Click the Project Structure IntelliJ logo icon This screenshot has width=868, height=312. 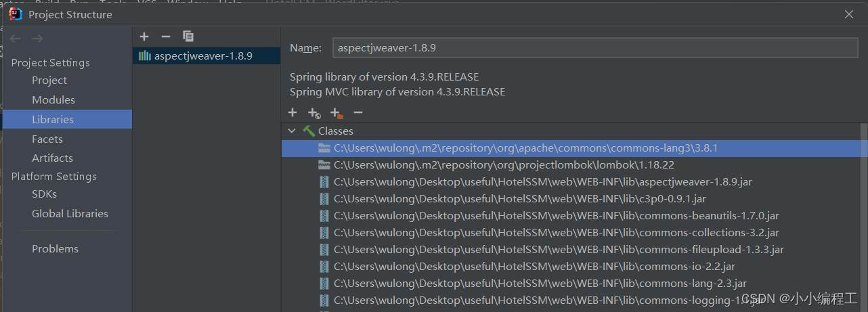pyautogui.click(x=16, y=14)
